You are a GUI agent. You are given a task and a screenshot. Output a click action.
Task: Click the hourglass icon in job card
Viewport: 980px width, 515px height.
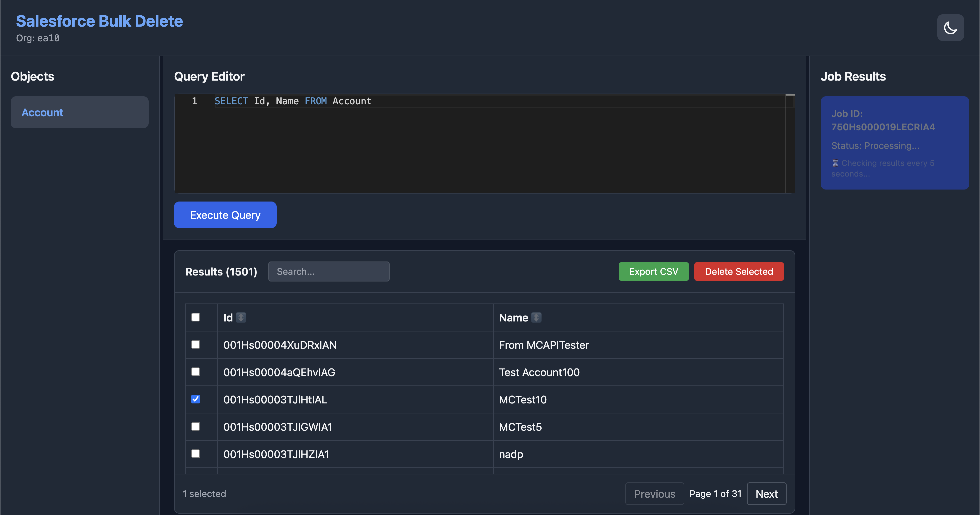tap(835, 163)
